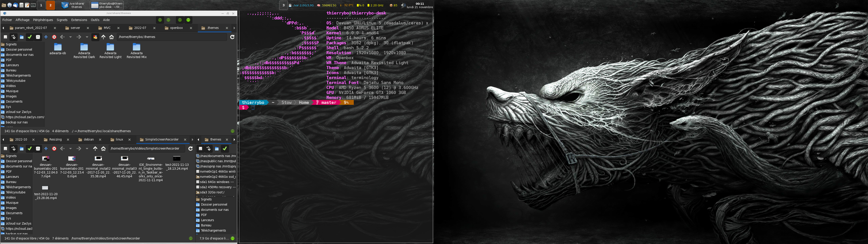This screenshot has height=244, width=868.
Task: Refresh the /home/thierrybo/.themes listing
Action: click(232, 37)
